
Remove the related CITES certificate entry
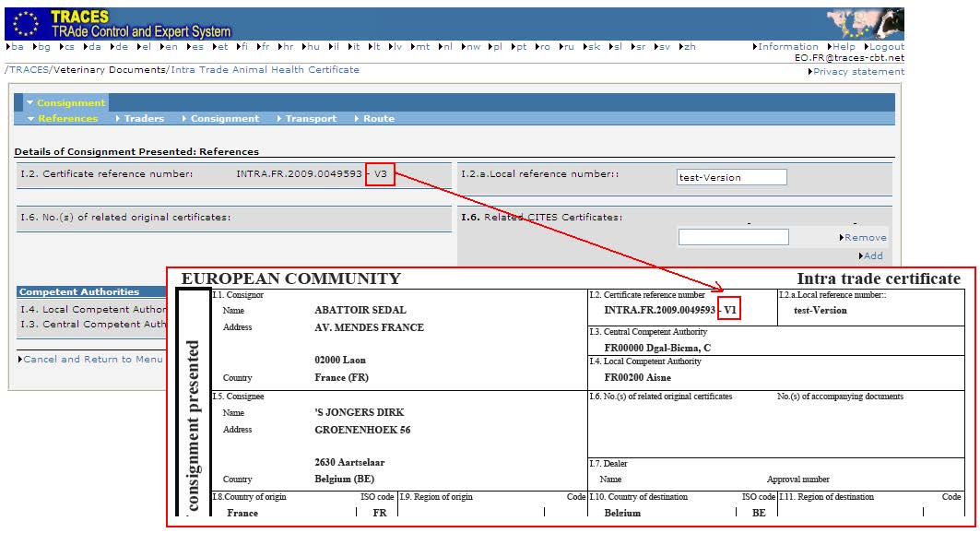[x=863, y=237]
